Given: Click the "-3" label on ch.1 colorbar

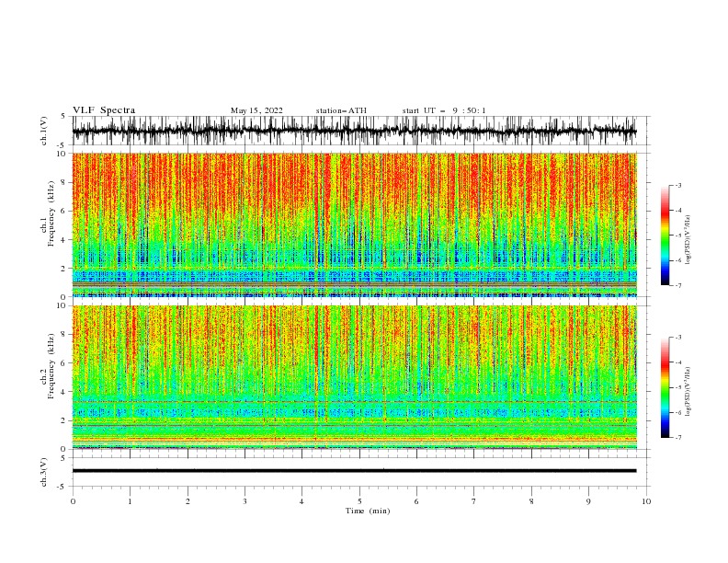Looking at the screenshot, I should click(x=677, y=185).
